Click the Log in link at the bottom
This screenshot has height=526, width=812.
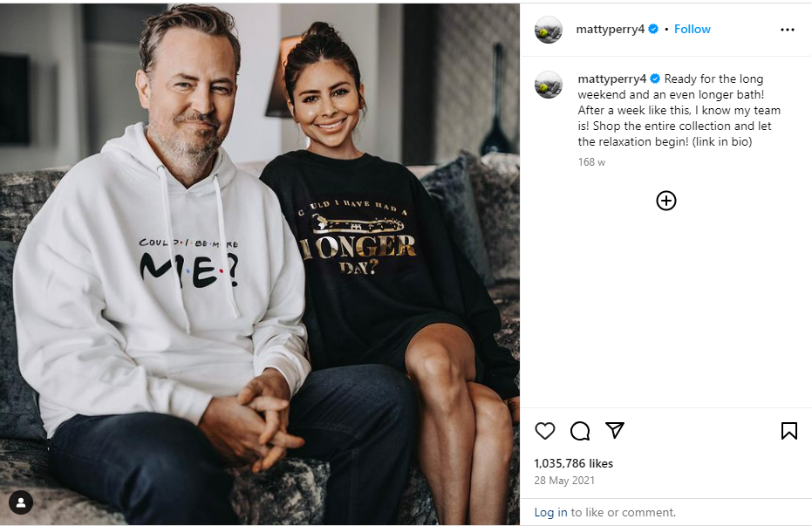(x=550, y=513)
